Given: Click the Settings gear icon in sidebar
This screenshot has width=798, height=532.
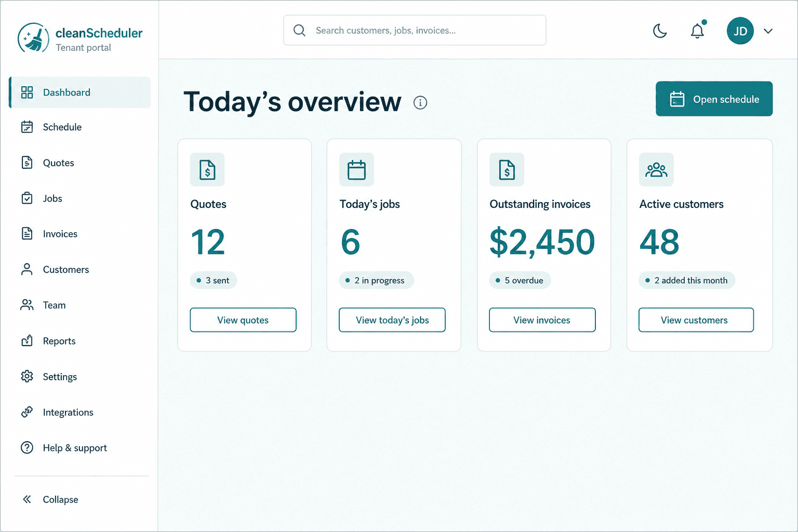Looking at the screenshot, I should click(x=27, y=376).
